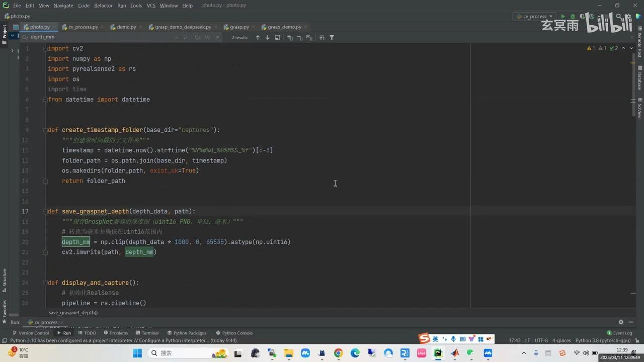Open the Run tool window settings gear
The height and width of the screenshot is (362, 644).
621,322
